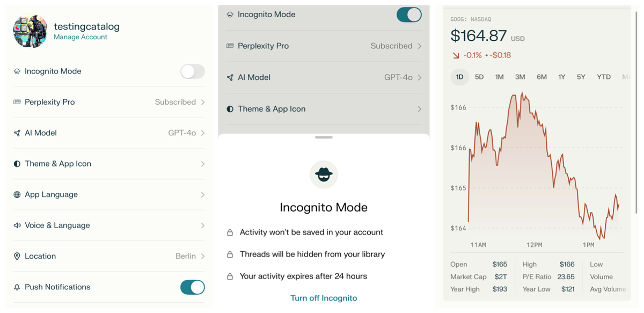Enable Incognito Mode in the left settings panel

(192, 71)
